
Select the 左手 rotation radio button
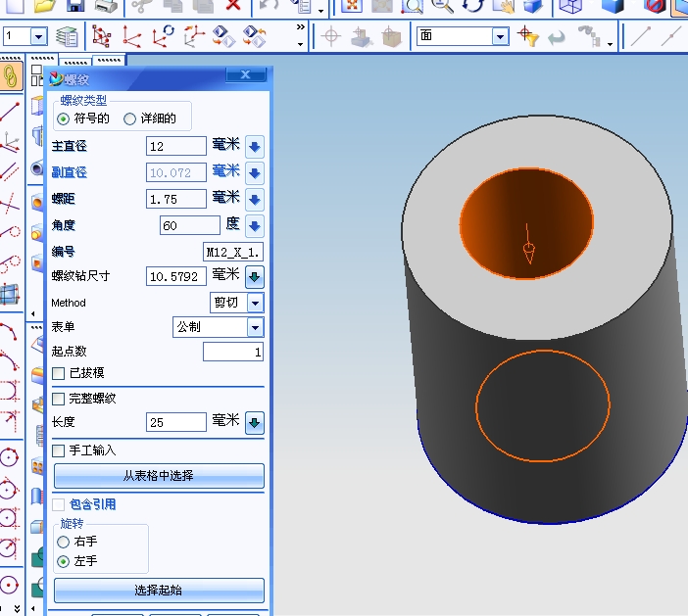(x=63, y=561)
